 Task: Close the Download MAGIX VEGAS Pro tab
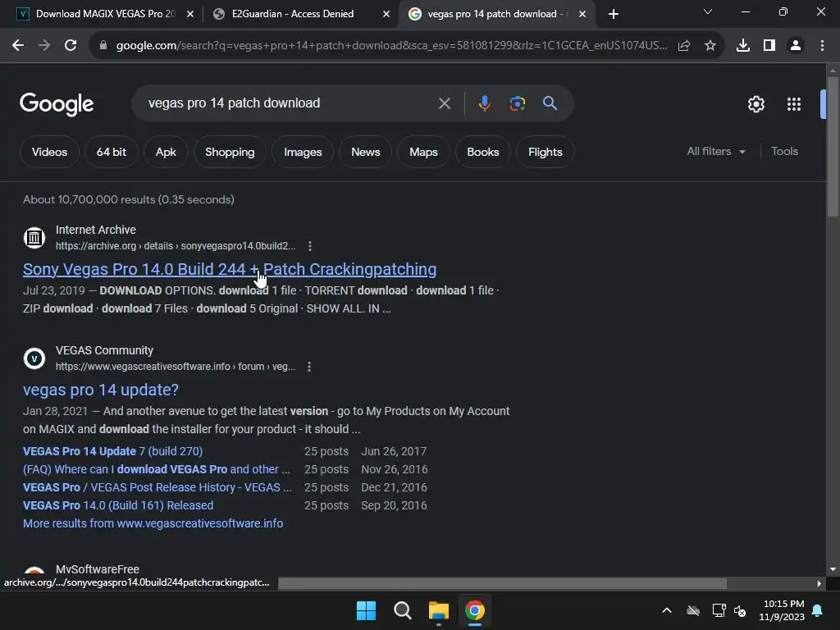[x=189, y=15]
